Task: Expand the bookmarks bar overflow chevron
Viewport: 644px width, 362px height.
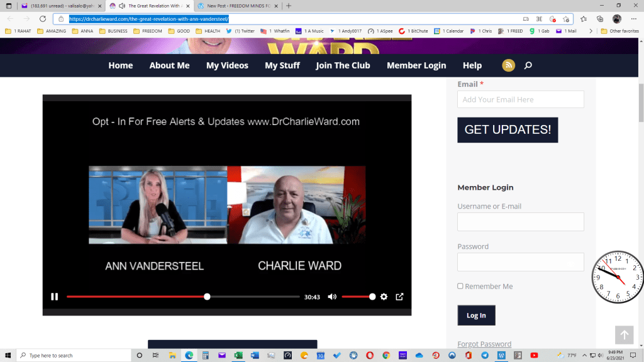Action: point(590,31)
